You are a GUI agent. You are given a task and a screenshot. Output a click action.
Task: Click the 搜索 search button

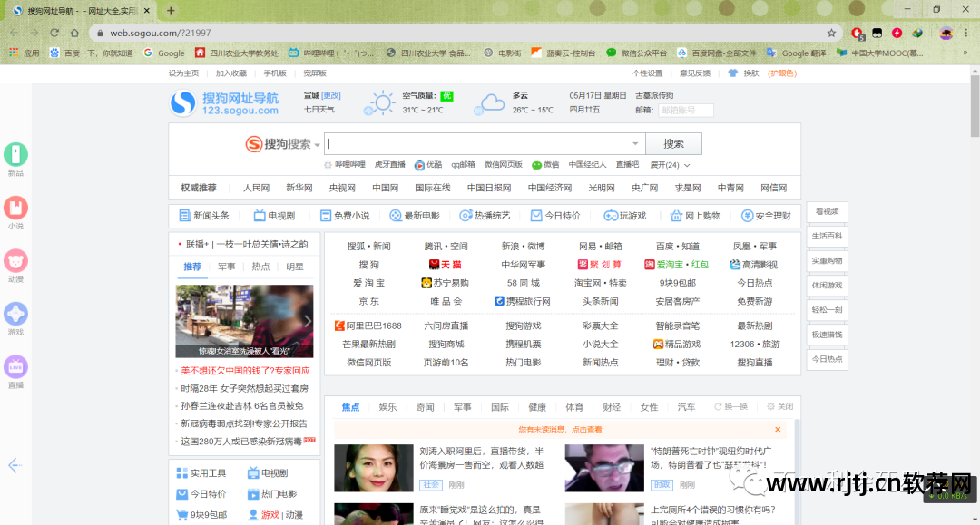[x=672, y=143]
